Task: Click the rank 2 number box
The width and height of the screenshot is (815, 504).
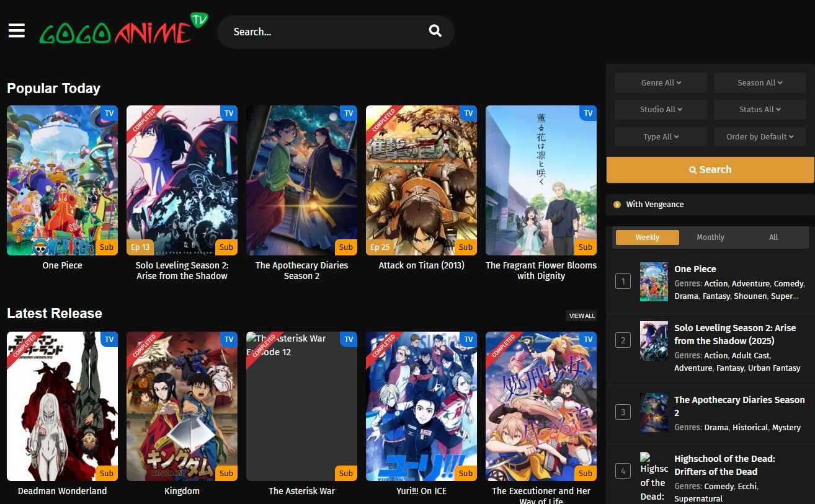Action: (x=623, y=340)
